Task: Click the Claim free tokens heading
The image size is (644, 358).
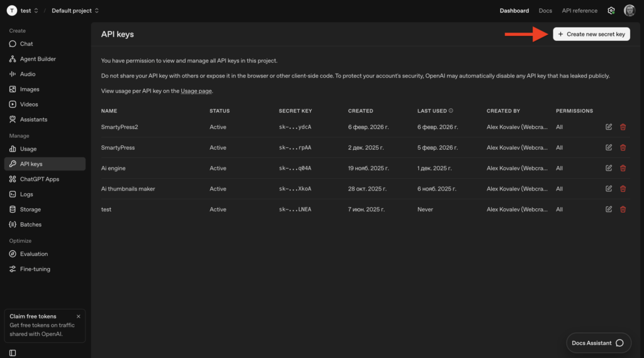Action: 33,316
